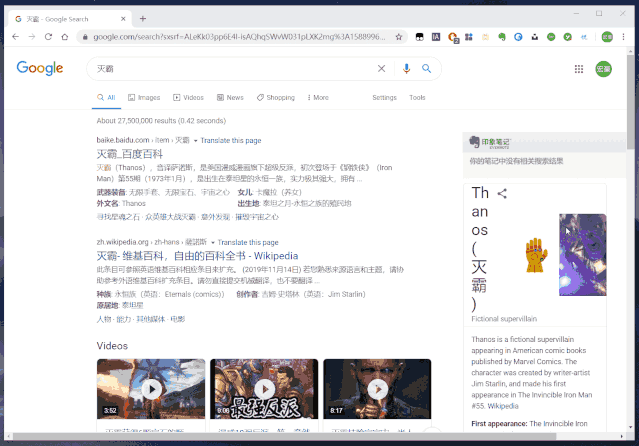Open the 灭霸_百度百科 result title

click(x=130, y=154)
